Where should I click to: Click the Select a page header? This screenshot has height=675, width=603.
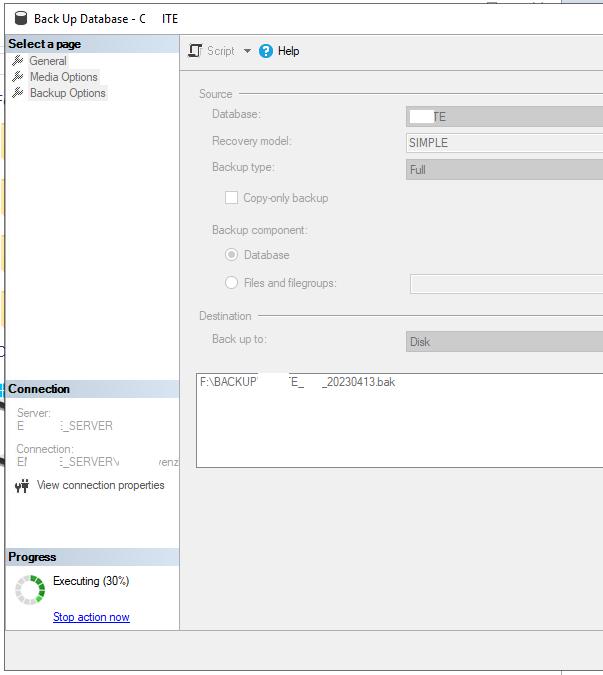[x=92, y=44]
